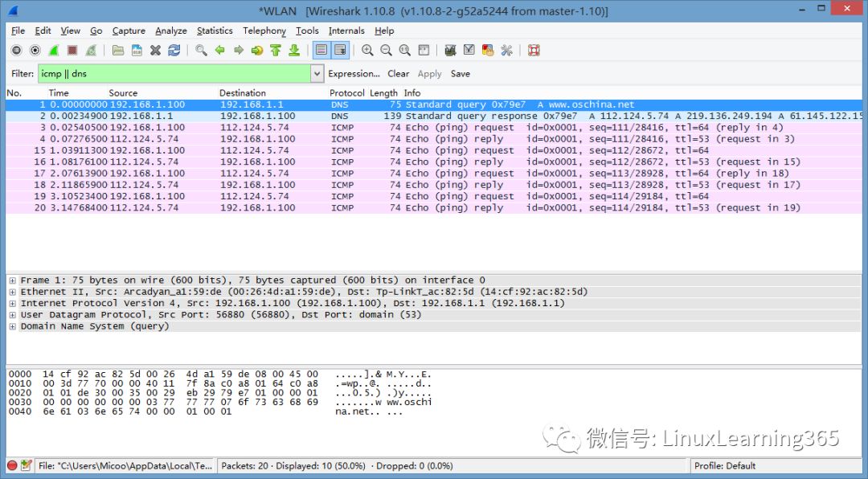Jump to the last packet
This screenshot has width=868, height=479.
[294, 51]
